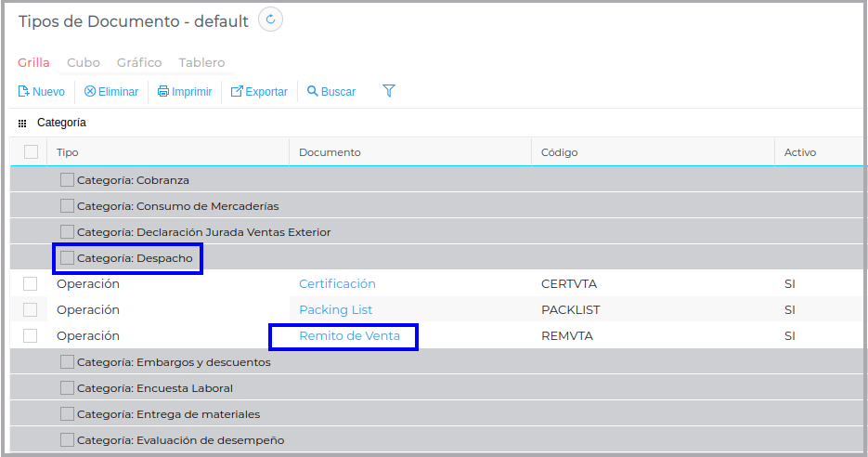Open the filter funnel icon
The height and width of the screenshot is (457, 868).
(389, 91)
